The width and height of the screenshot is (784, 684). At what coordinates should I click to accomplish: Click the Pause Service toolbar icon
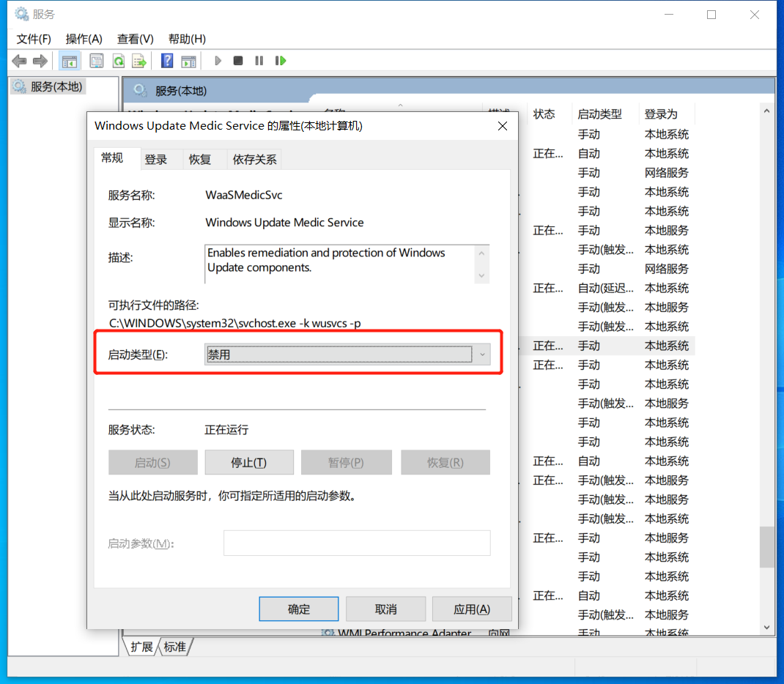(x=259, y=61)
